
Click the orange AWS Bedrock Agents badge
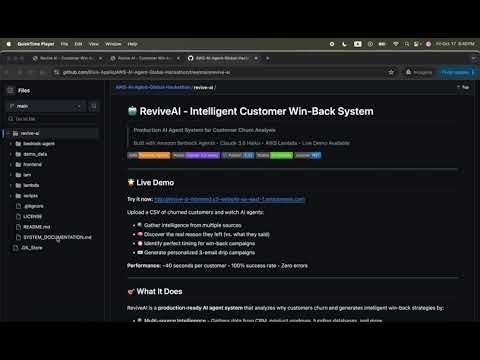click(x=149, y=155)
